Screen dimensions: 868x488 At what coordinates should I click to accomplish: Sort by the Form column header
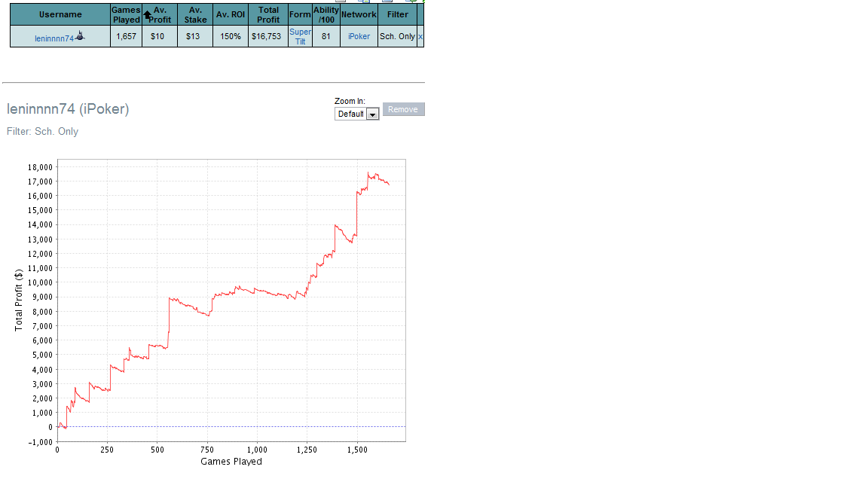coord(300,14)
